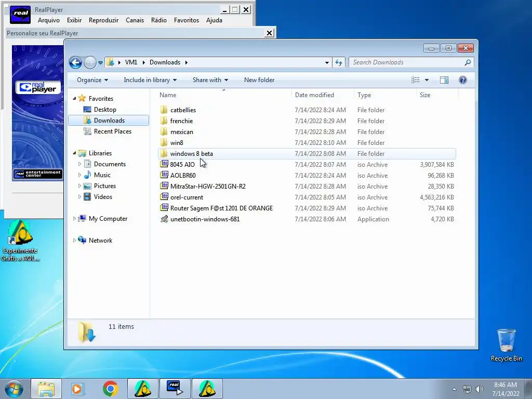532x399 pixels.
Task: Sort by Date modified column
Action: coord(322,95)
